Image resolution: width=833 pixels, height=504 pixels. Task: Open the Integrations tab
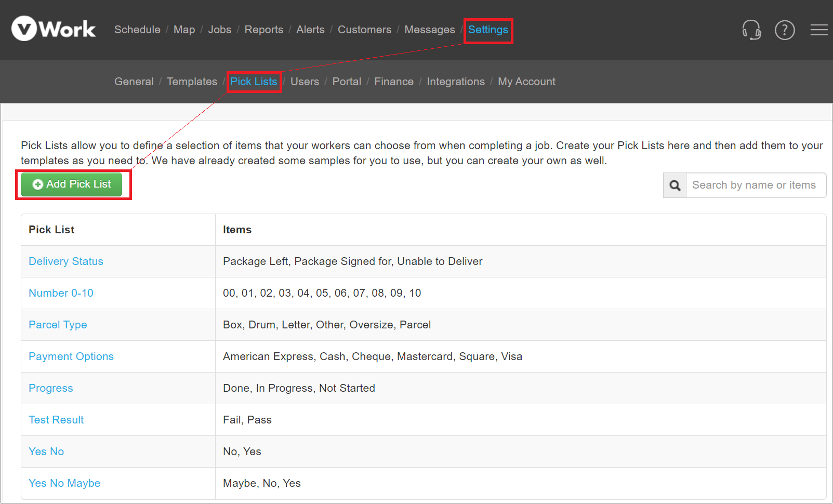point(456,82)
